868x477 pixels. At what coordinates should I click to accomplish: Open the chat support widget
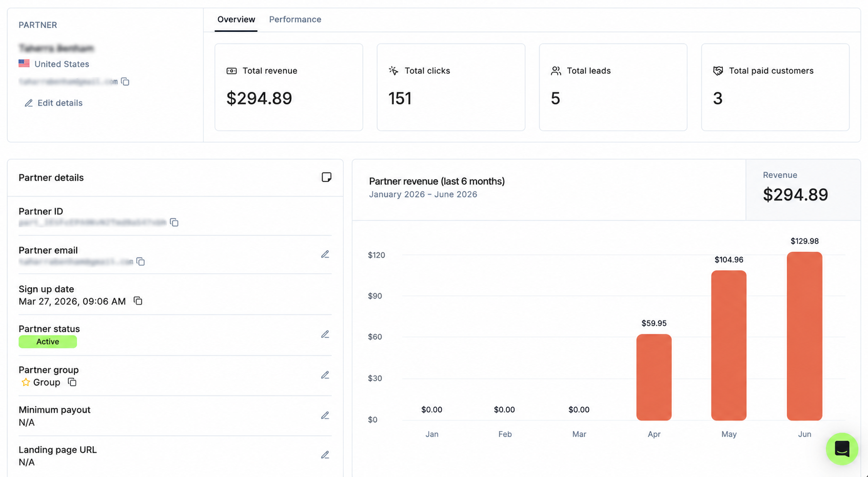click(842, 449)
